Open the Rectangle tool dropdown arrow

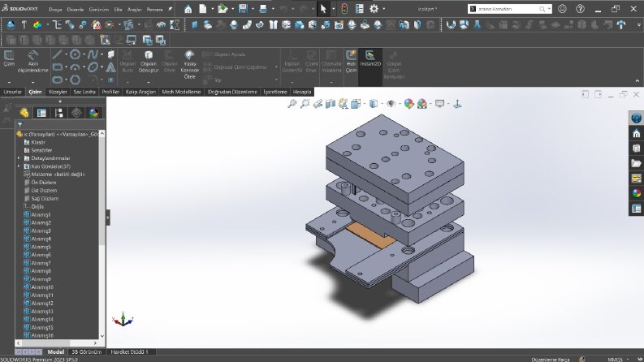coord(66,67)
